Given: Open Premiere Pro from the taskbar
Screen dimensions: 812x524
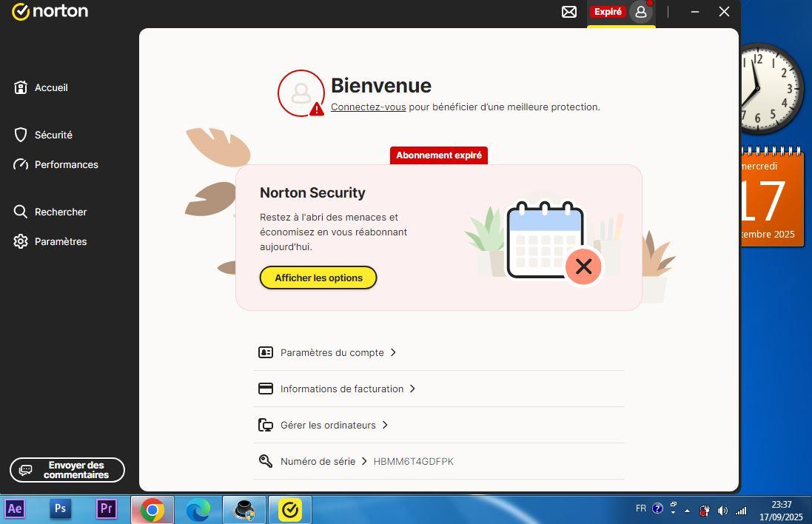Looking at the screenshot, I should 106,509.
